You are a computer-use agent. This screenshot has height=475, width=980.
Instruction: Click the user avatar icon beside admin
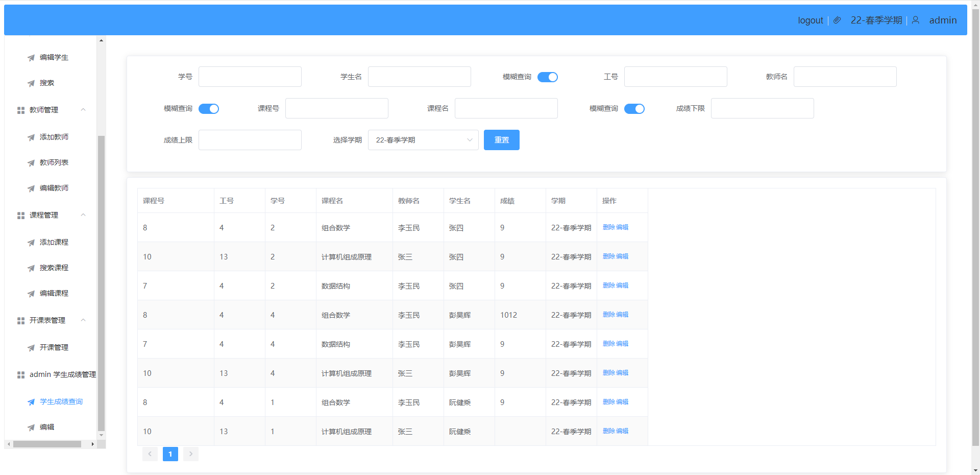tap(916, 20)
